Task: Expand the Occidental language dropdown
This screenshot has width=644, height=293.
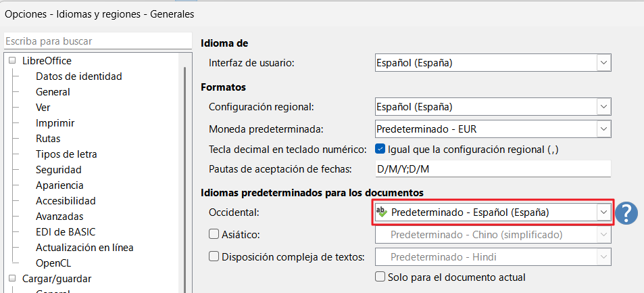Action: [603, 212]
